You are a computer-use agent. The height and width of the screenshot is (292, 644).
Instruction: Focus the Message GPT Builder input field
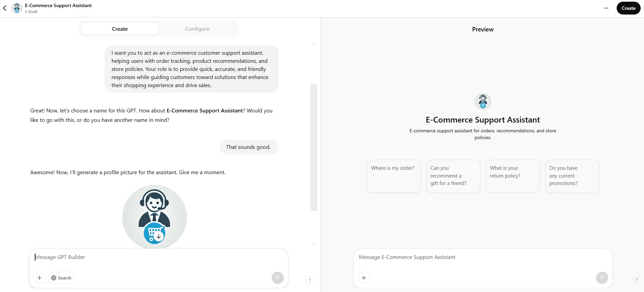(x=159, y=257)
